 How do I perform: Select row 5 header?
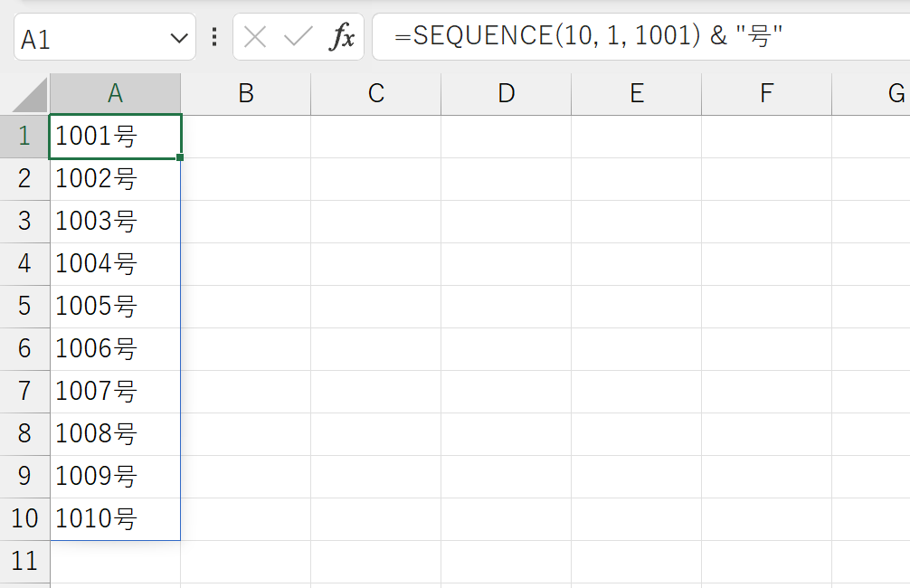coord(24,307)
